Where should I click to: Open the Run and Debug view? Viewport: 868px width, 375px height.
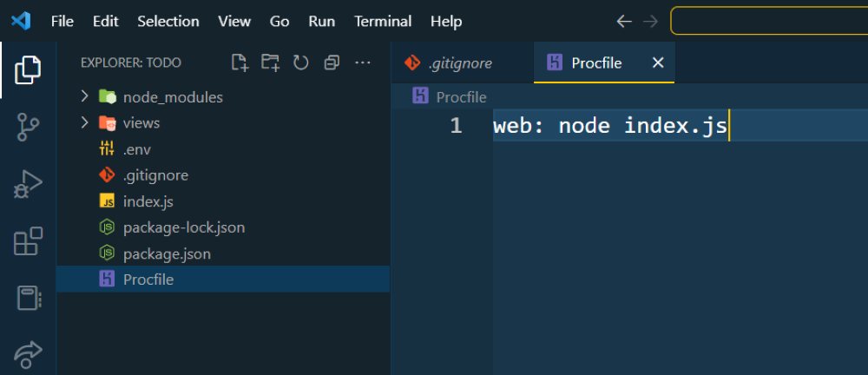(x=28, y=184)
